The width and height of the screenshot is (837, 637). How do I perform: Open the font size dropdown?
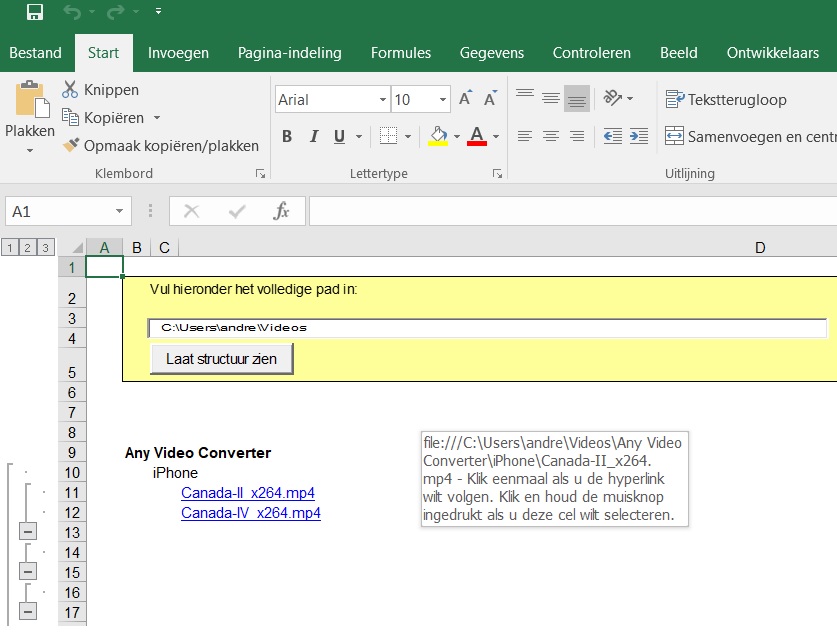click(443, 100)
